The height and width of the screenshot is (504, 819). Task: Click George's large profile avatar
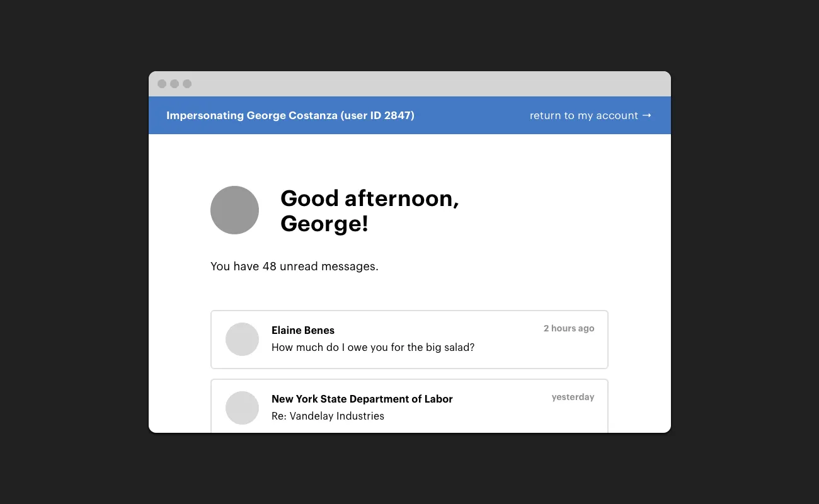234,210
